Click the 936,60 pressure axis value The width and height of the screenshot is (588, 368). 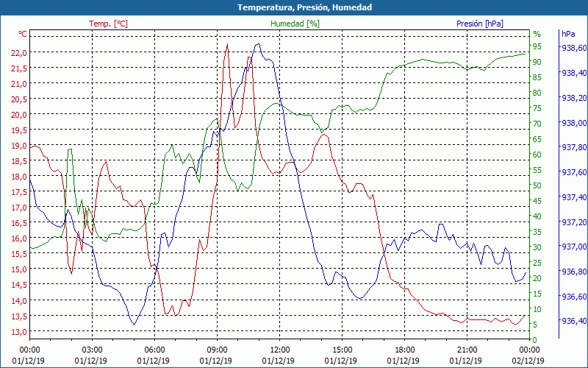[x=574, y=297]
